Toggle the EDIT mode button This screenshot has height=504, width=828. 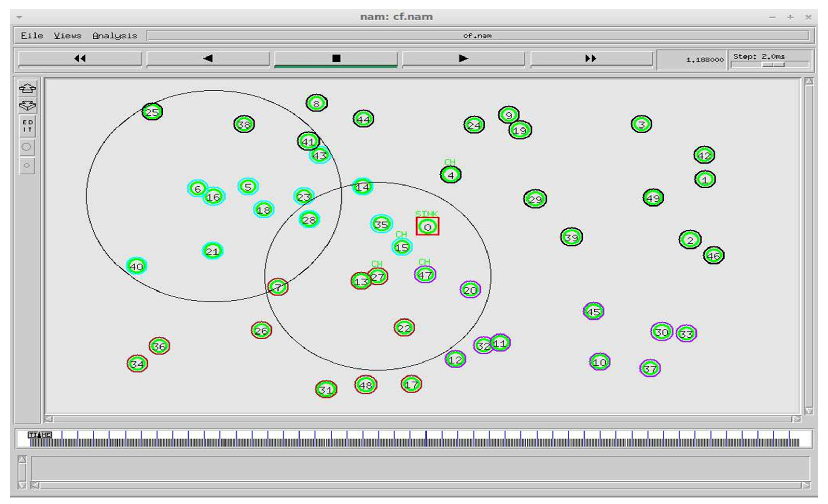tap(27, 126)
